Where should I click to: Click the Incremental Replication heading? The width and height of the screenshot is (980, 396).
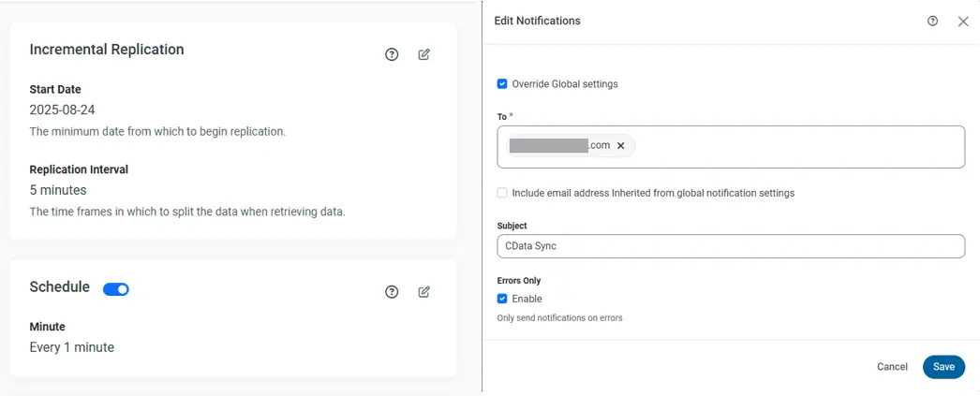[107, 50]
